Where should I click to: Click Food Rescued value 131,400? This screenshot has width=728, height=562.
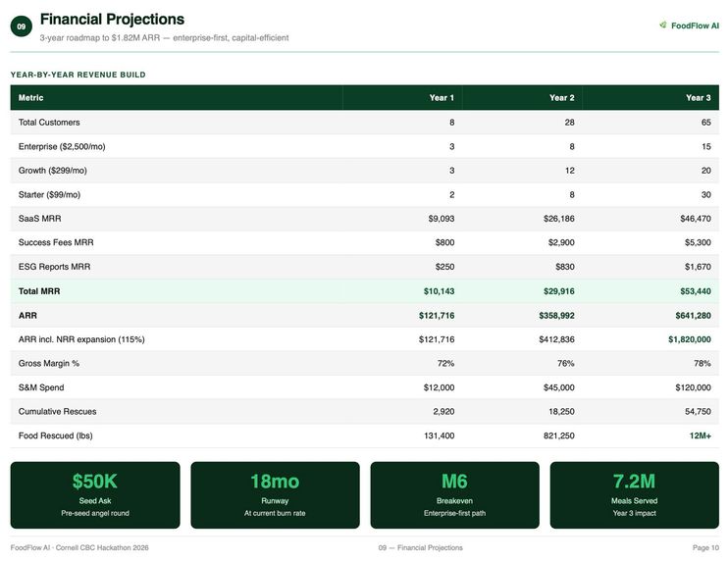[x=440, y=435]
